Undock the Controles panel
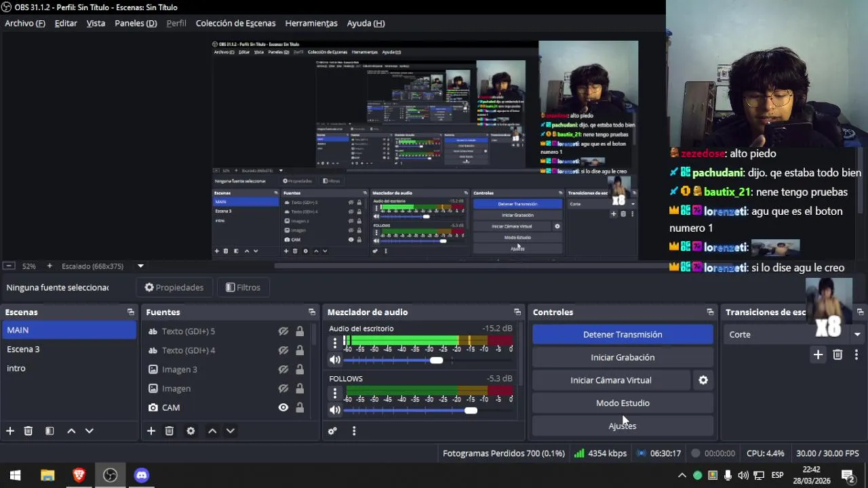The width and height of the screenshot is (868, 488). click(x=710, y=312)
